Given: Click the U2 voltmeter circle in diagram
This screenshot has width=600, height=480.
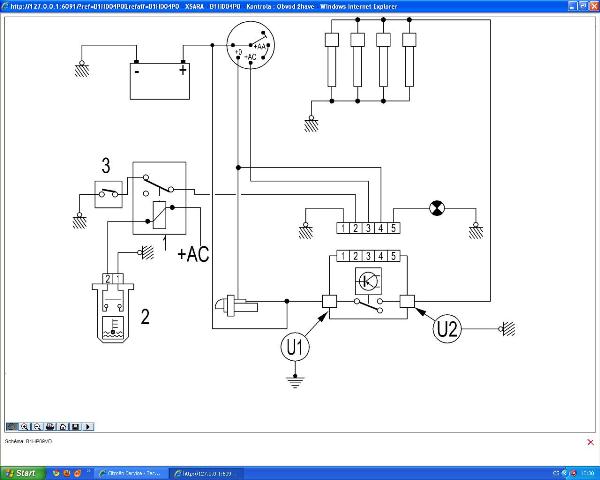Looking at the screenshot, I should 448,326.
